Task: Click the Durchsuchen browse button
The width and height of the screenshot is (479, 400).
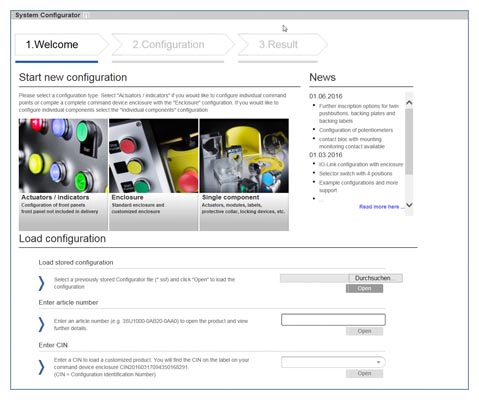Action: tap(376, 278)
